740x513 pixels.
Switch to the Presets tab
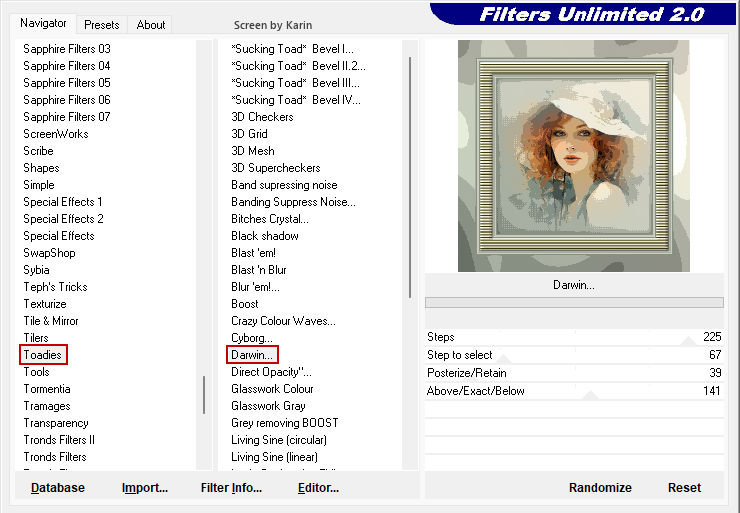coord(101,25)
